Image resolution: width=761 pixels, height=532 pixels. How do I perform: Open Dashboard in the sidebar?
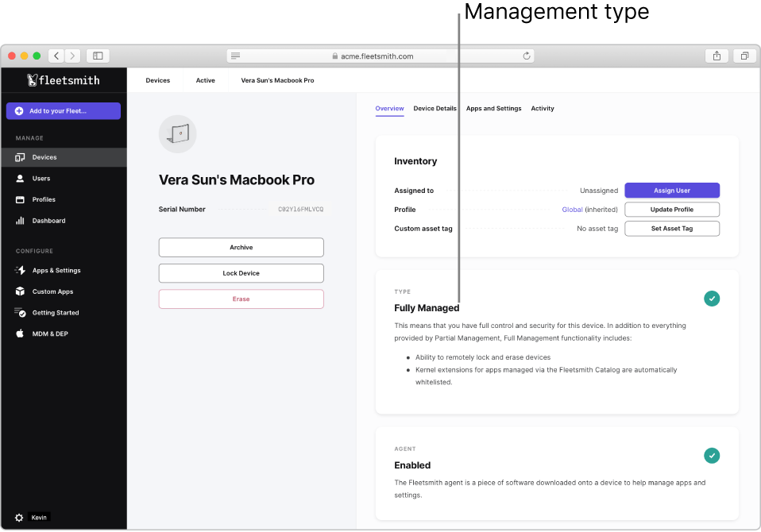[64, 221]
